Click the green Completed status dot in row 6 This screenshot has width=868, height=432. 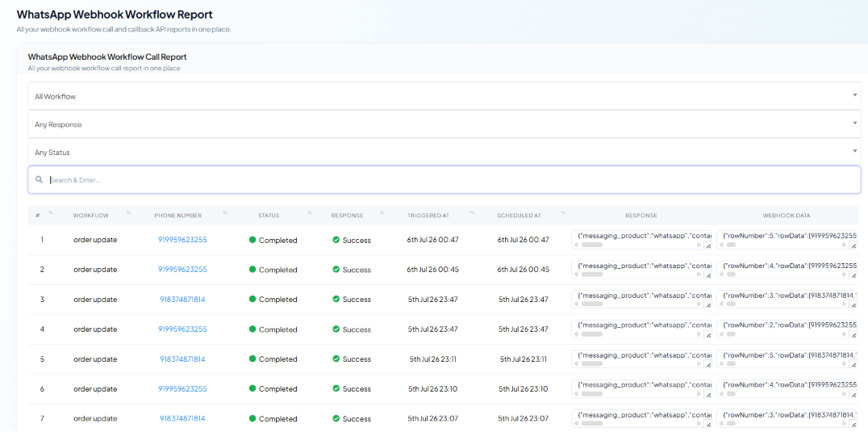(x=252, y=389)
